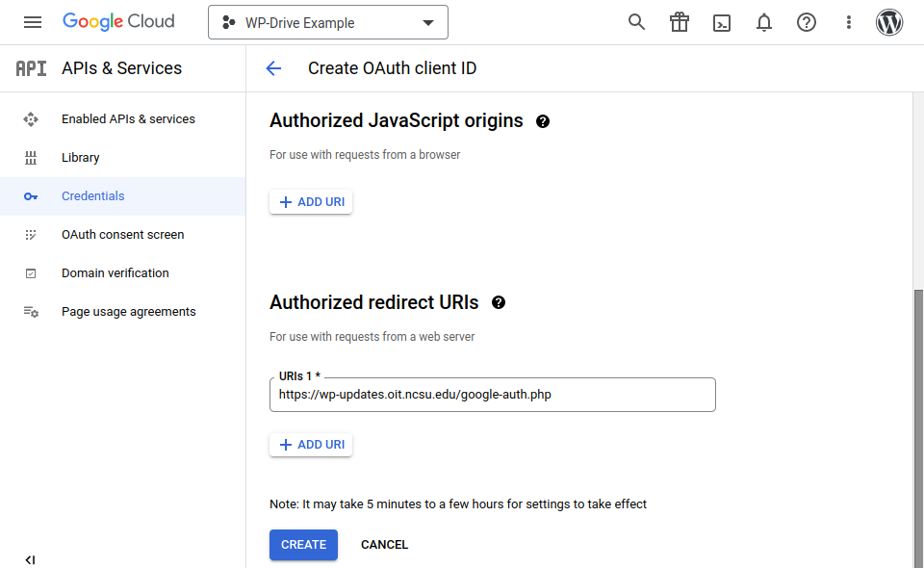Viewport: 924px width, 568px height.
Task: Activate the Cloud Shell terminal icon
Action: (x=722, y=21)
